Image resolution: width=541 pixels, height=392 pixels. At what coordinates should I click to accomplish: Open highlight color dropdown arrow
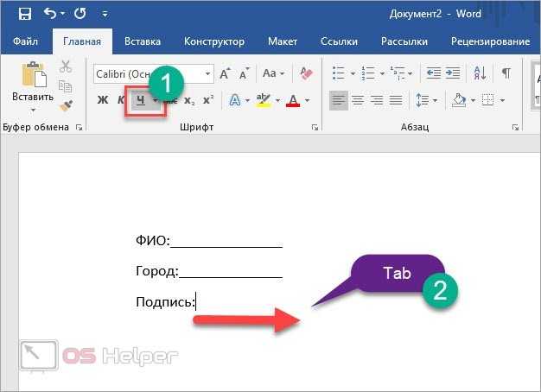pos(277,101)
